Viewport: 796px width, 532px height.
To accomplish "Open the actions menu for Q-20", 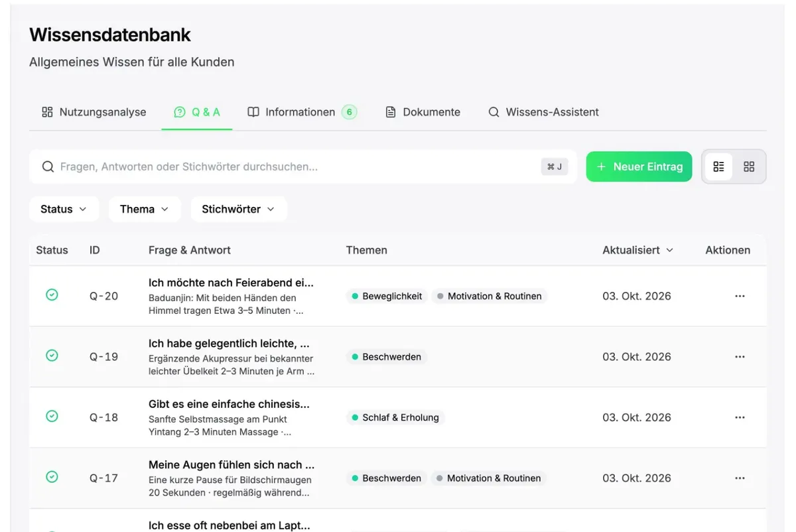I will coord(740,296).
